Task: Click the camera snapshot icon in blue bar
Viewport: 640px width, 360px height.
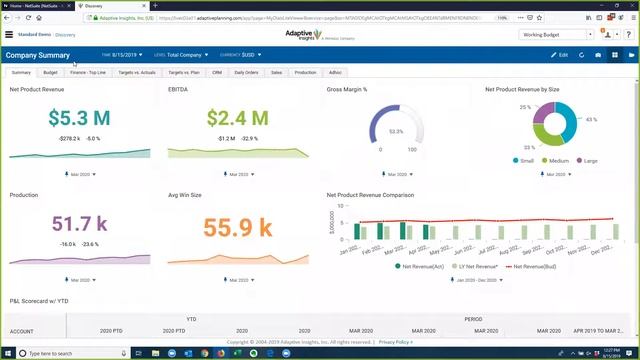Action: tap(598, 55)
